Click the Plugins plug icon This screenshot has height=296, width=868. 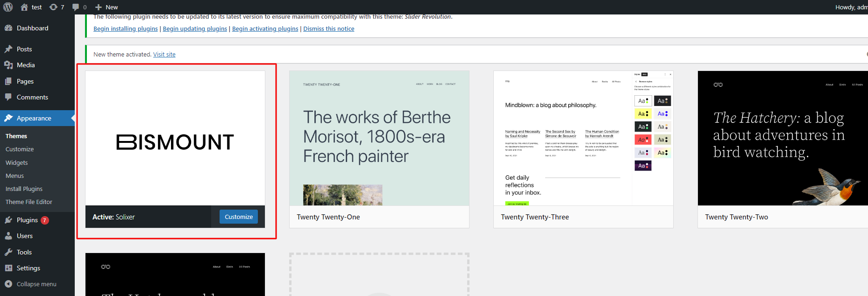[x=8, y=220]
